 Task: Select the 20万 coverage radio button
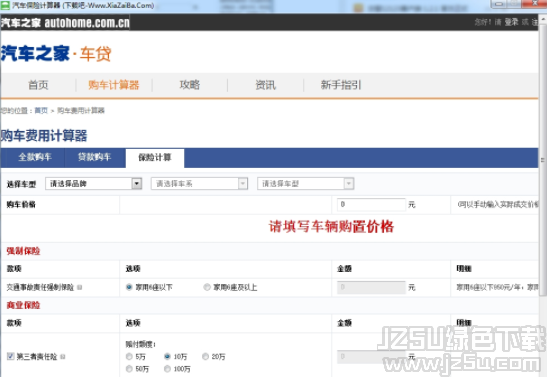[x=205, y=356]
